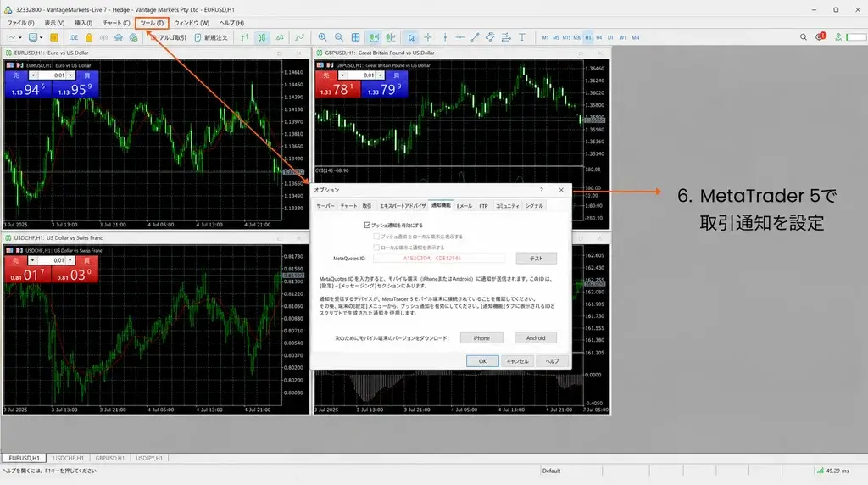Click the iPhone download button
Image resolution: width=868 pixels, height=485 pixels.
(x=481, y=337)
